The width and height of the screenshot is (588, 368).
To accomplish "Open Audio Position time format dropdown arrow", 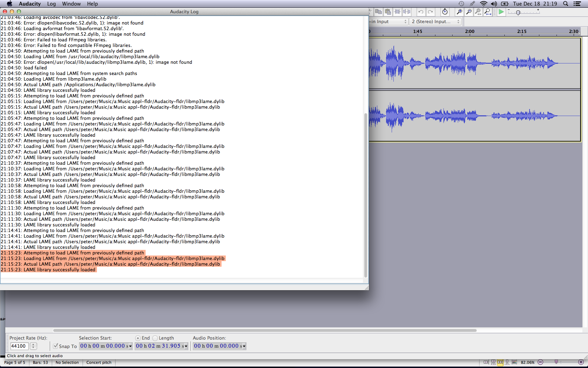I will 244,346.
